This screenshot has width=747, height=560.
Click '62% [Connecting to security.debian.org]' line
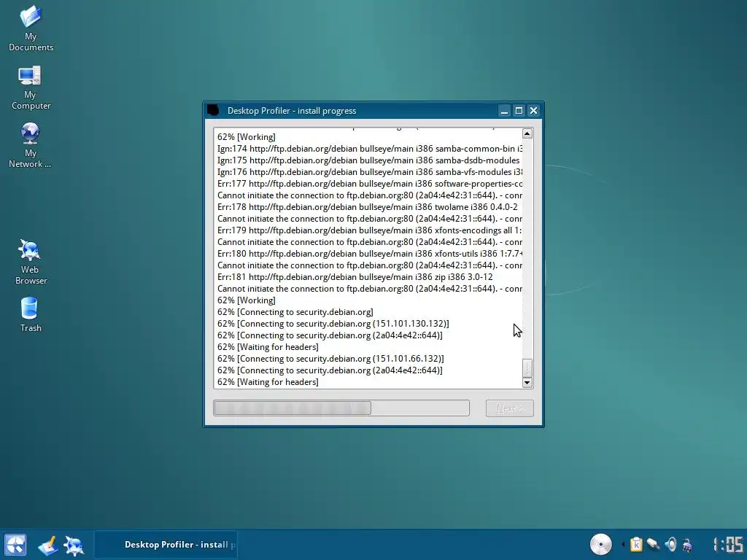point(295,312)
